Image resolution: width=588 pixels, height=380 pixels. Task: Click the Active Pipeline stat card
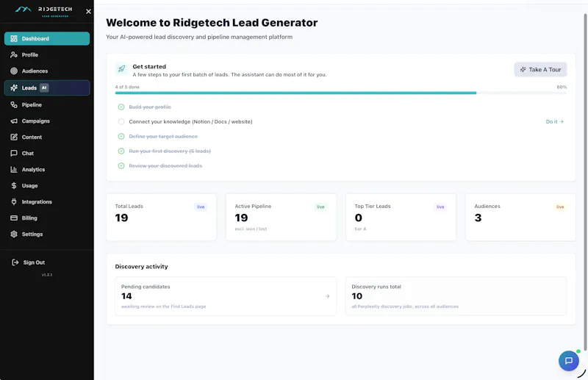[281, 218]
